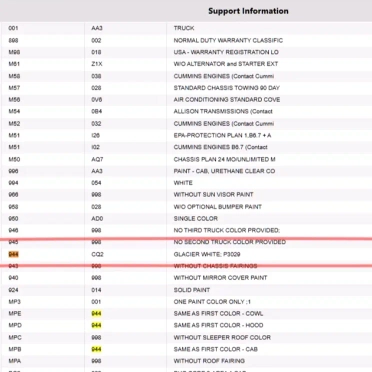Click value I26 in the second column
The image size is (372, 372).
pos(96,135)
